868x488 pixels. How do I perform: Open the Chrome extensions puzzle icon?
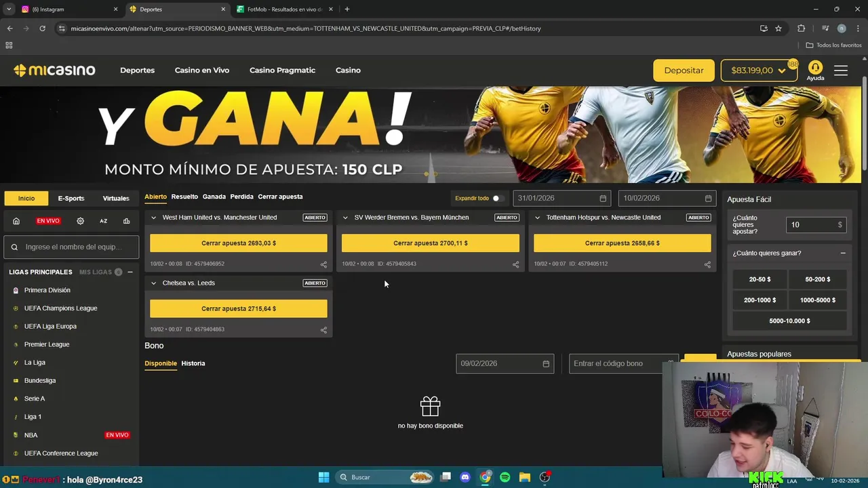[802, 28]
